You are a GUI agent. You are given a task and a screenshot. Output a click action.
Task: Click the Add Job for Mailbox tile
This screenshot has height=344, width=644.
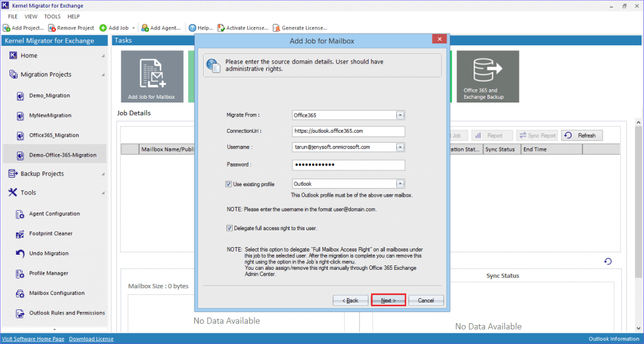point(152,76)
